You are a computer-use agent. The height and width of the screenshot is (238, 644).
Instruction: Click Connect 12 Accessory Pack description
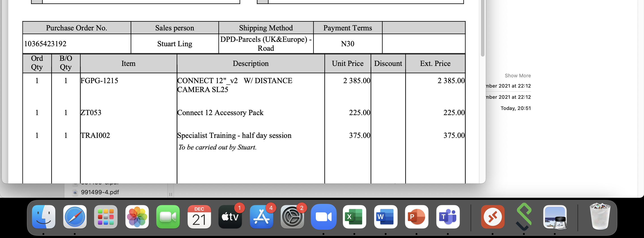coord(220,113)
